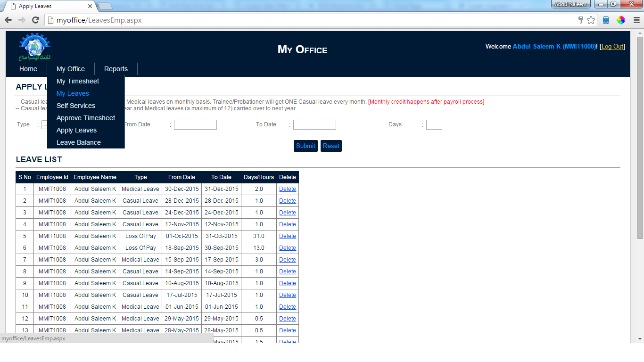Click the red Monthly credit payroll note
644x362 pixels.
click(426, 102)
